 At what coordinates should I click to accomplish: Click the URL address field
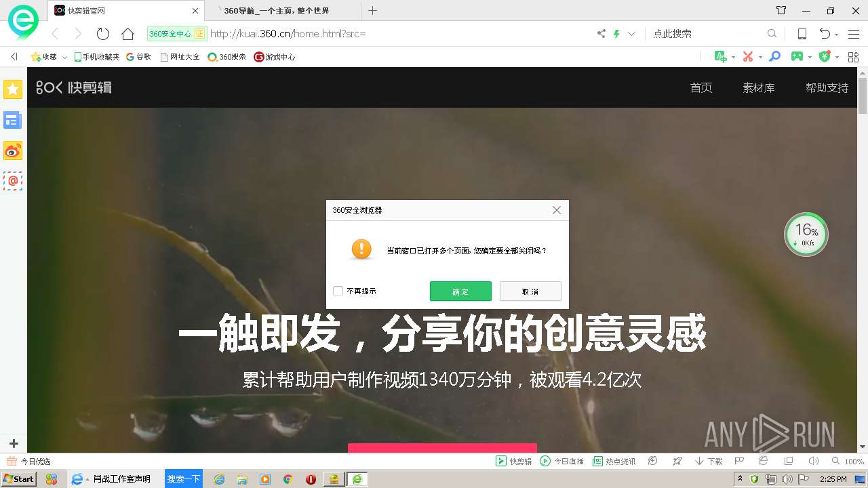pos(400,33)
